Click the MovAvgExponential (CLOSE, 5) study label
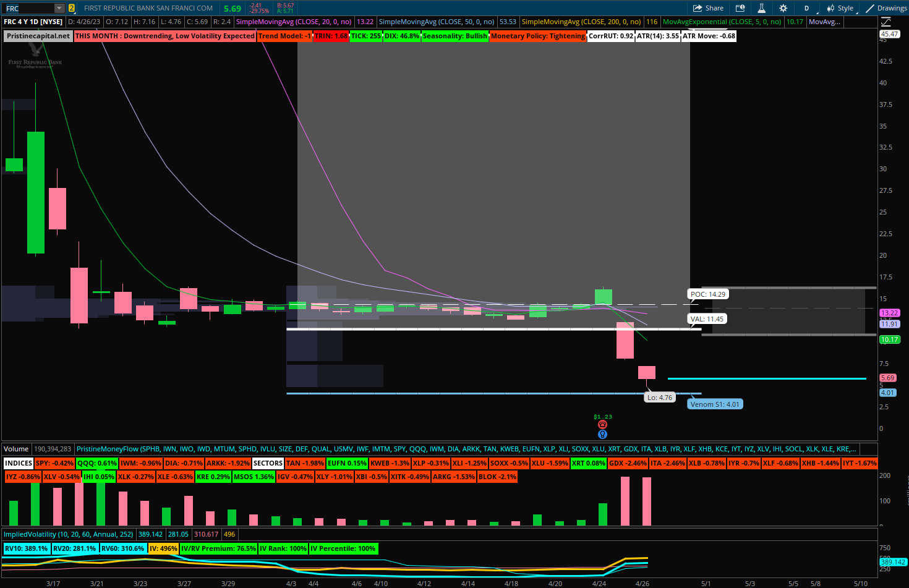909x588 pixels. coord(722,22)
